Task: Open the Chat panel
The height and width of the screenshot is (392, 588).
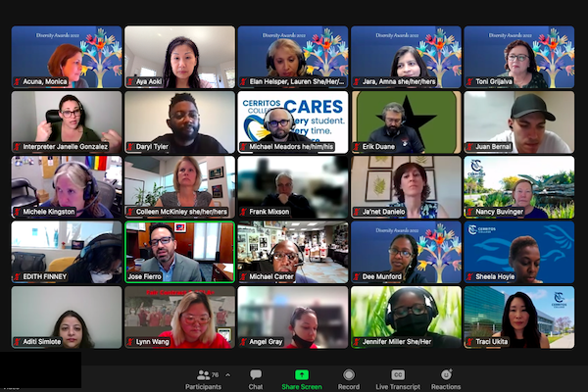Action: tap(255, 375)
